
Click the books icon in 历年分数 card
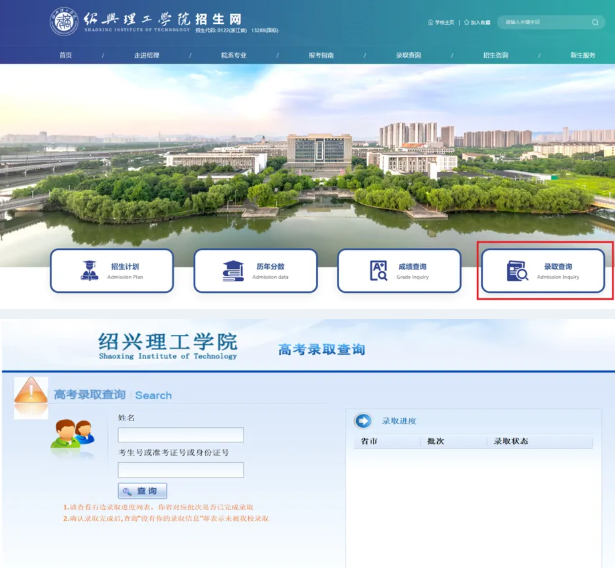click(233, 271)
